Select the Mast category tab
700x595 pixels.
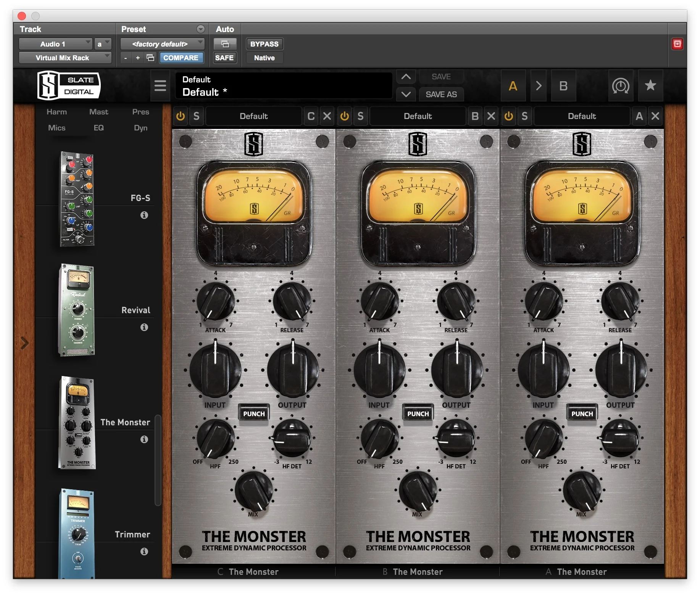pyautogui.click(x=99, y=112)
